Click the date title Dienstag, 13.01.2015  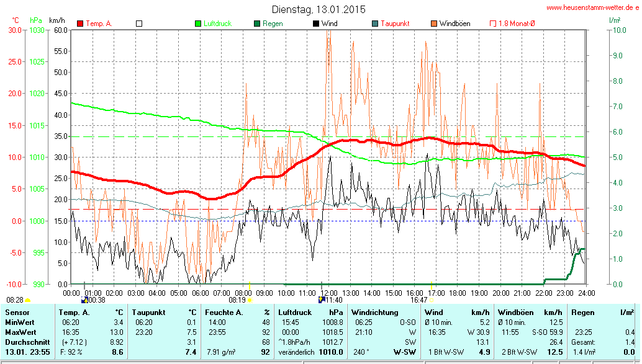point(319,9)
